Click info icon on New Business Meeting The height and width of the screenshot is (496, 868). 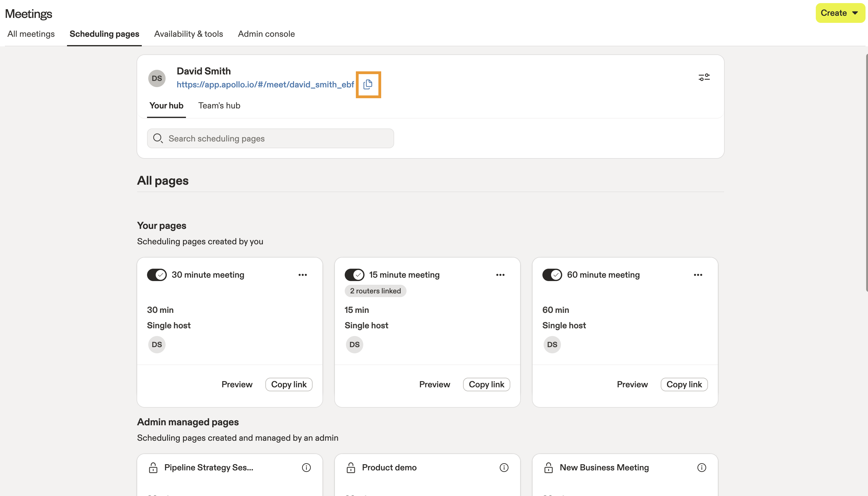coord(702,467)
